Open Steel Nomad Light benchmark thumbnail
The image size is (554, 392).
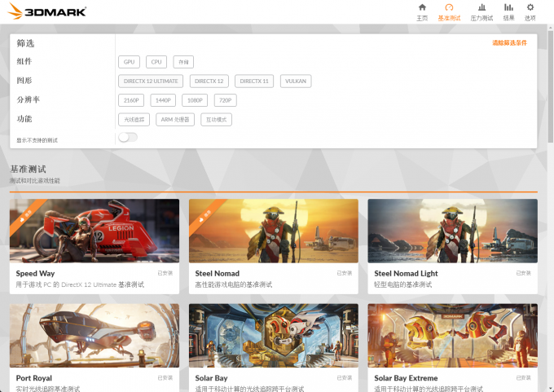click(x=453, y=231)
